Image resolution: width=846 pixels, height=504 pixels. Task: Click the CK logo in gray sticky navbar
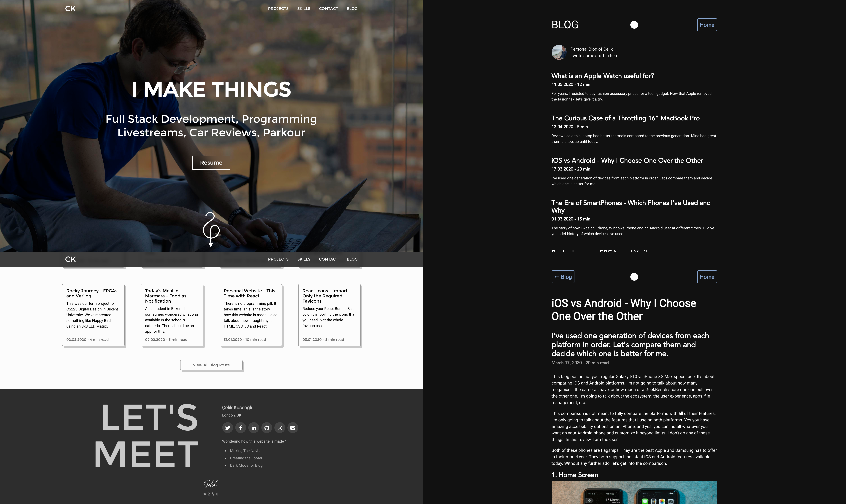point(70,259)
